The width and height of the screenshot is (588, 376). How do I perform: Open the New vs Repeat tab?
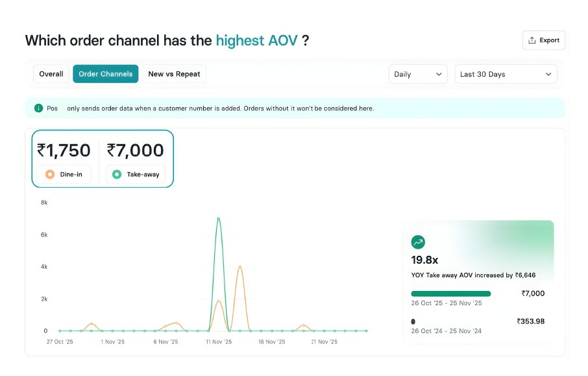click(x=174, y=74)
